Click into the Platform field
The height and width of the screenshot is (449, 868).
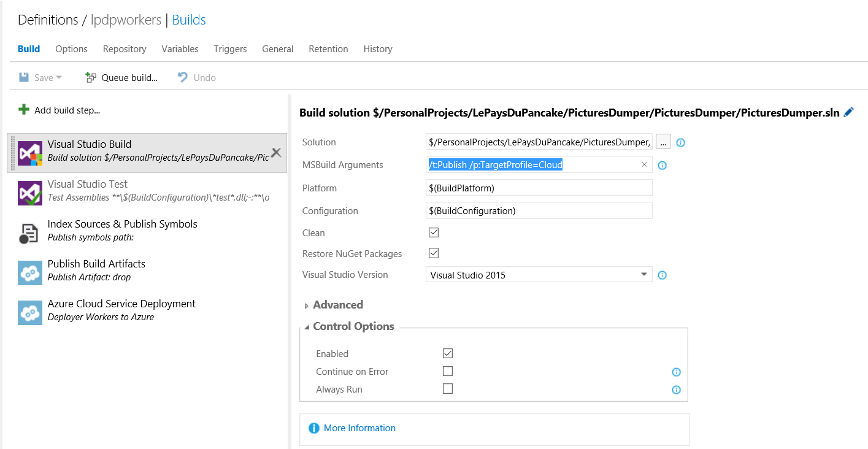pos(539,188)
